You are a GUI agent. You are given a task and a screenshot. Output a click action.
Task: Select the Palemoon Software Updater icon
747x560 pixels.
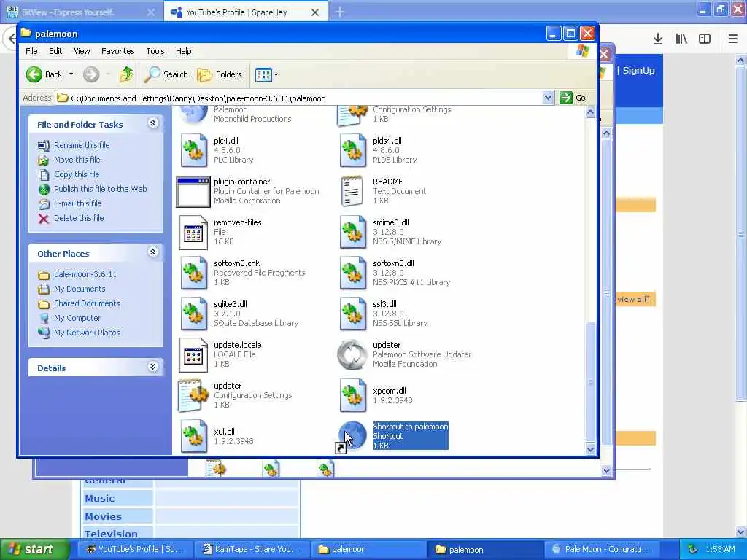point(352,355)
